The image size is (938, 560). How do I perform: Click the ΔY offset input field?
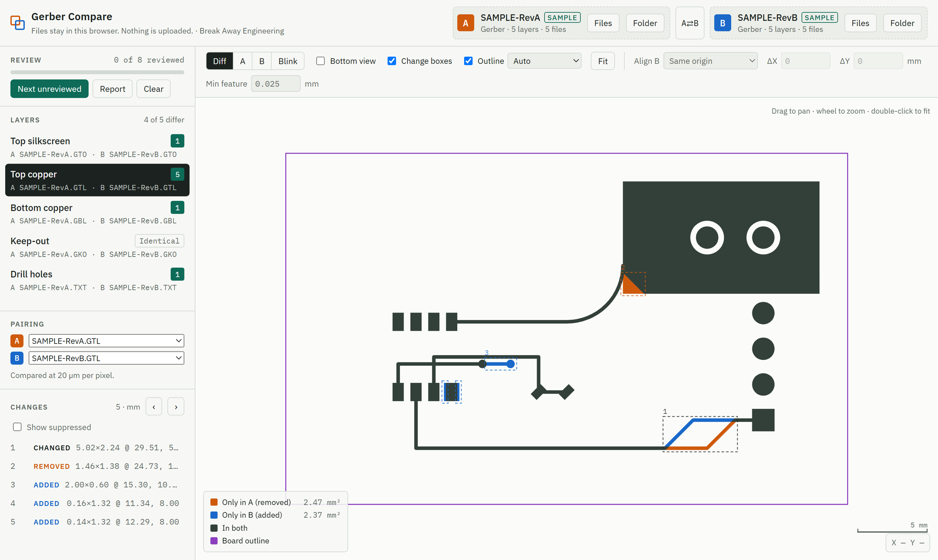click(x=878, y=61)
